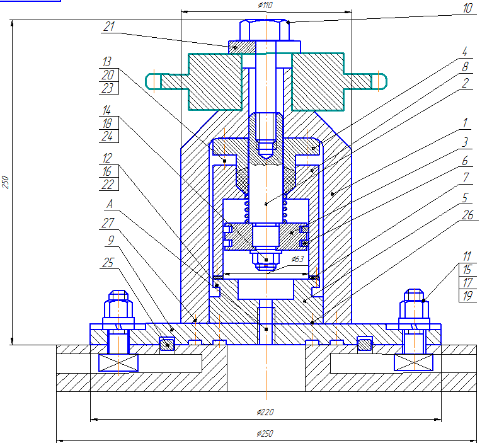Viewport: 487px width, 448px height.
Task: Click part callout number 14
Action: tap(106, 110)
